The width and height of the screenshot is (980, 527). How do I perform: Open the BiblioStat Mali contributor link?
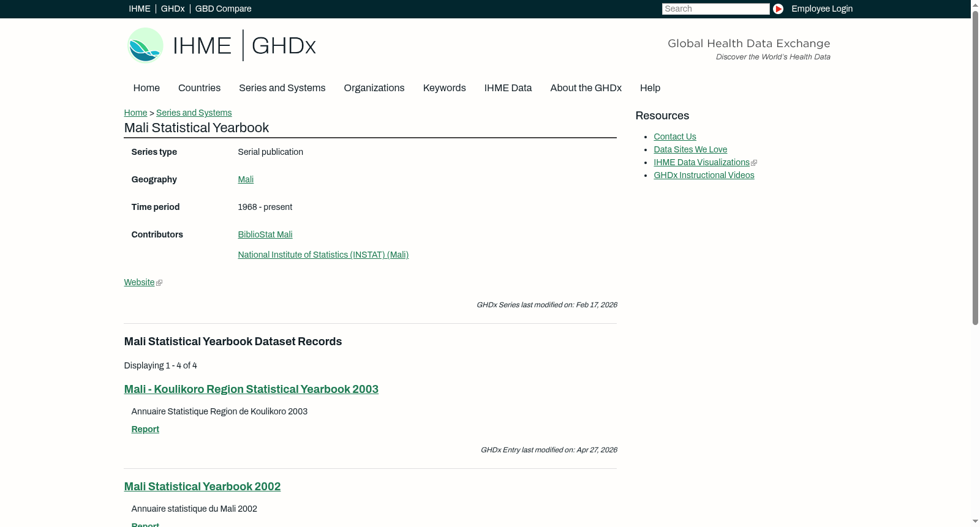tap(265, 234)
